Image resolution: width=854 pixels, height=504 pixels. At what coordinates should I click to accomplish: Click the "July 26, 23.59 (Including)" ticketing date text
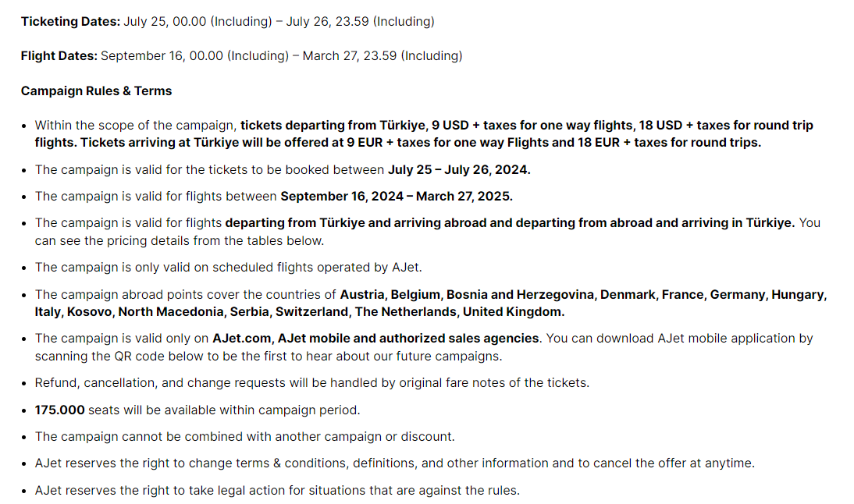pos(361,22)
